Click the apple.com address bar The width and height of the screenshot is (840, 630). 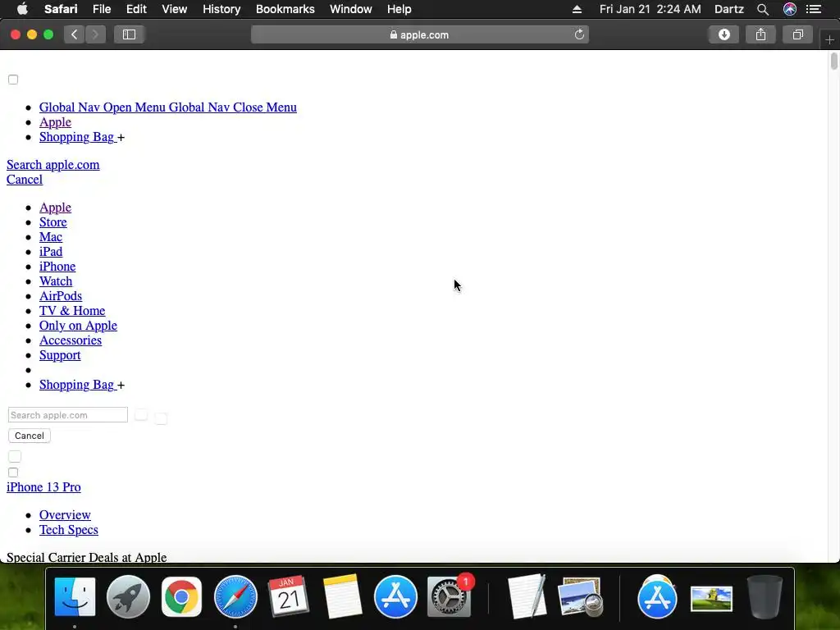point(419,34)
